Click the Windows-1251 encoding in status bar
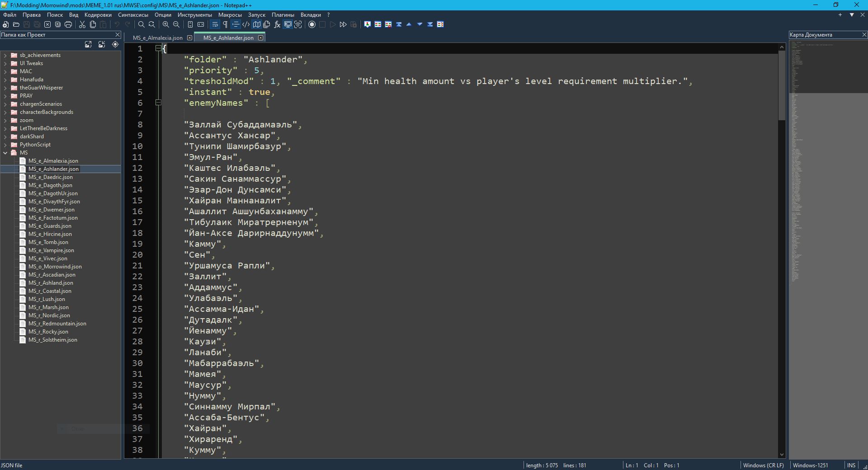 (810, 465)
